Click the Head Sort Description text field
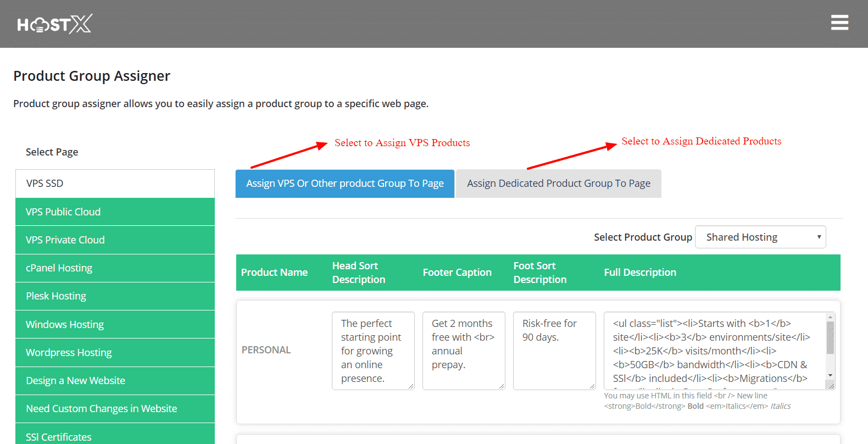 pos(373,351)
